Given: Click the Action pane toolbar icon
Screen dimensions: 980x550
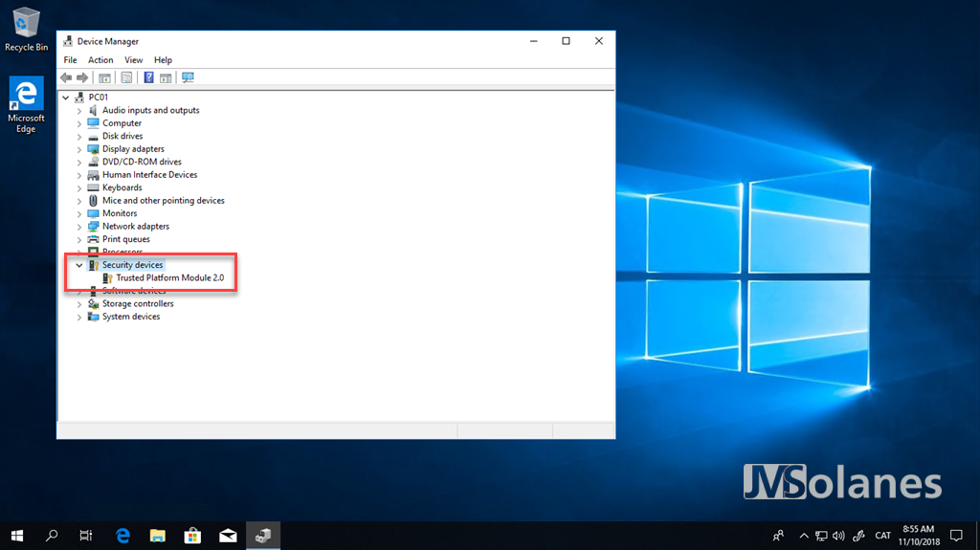Looking at the screenshot, I should click(x=166, y=77).
